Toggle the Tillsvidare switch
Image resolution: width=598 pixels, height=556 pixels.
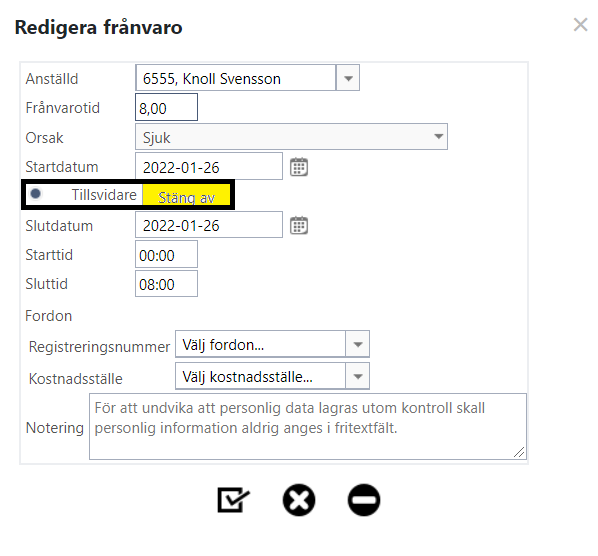tap(36, 194)
